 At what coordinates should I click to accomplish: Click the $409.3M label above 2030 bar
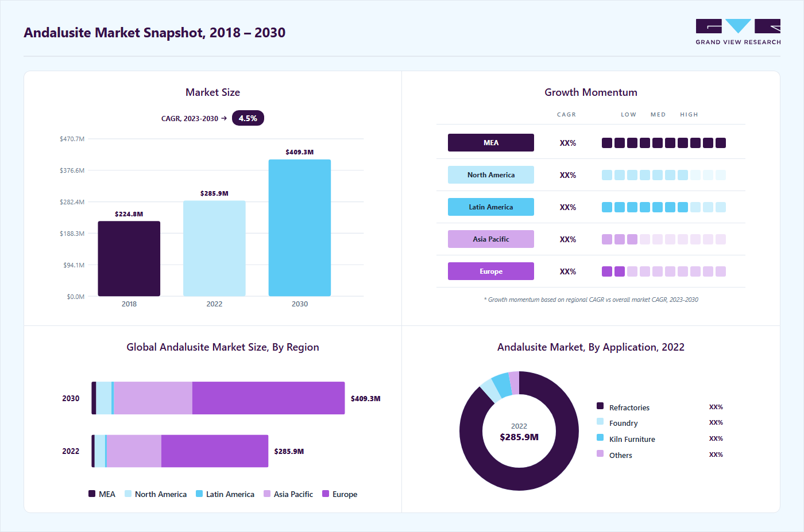tap(300, 152)
